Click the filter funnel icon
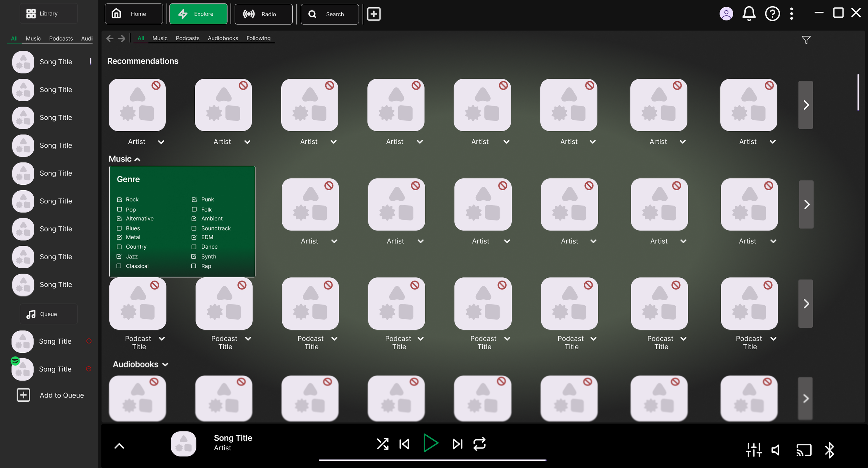 (806, 40)
